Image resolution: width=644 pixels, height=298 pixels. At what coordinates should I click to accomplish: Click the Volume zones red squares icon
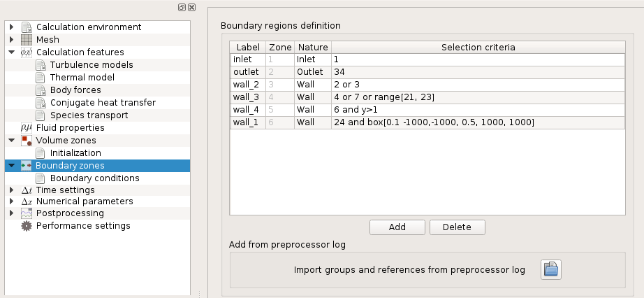27,141
